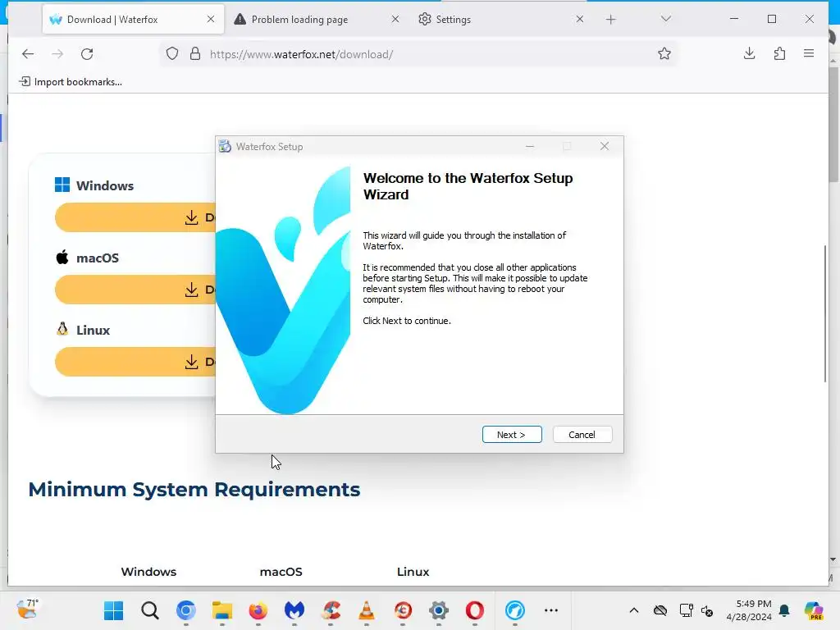Minimize the Waterfox Setup dialog
The image size is (840, 630).
[530, 146]
